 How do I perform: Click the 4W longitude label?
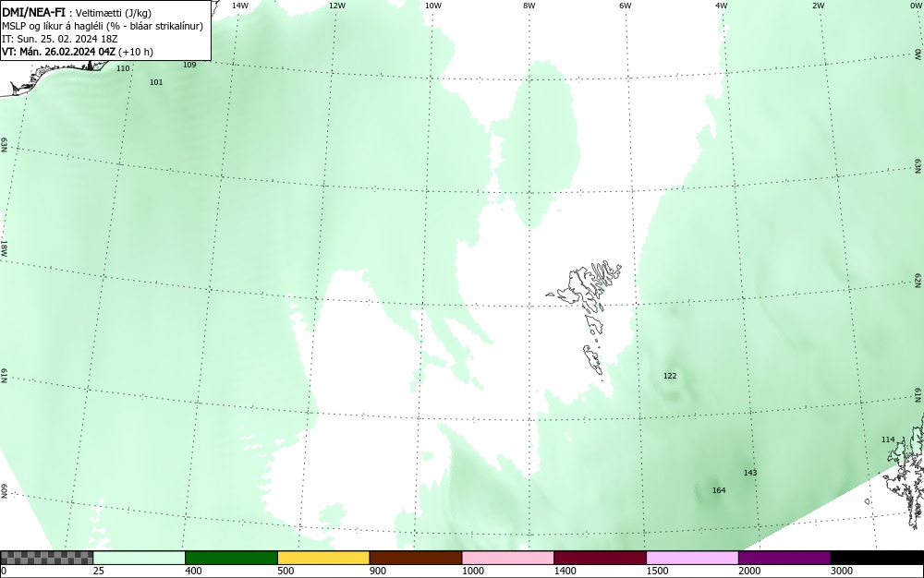tap(722, 6)
